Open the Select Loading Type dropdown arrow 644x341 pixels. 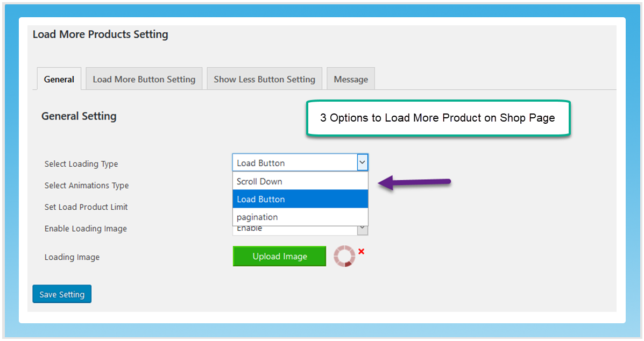coord(362,162)
